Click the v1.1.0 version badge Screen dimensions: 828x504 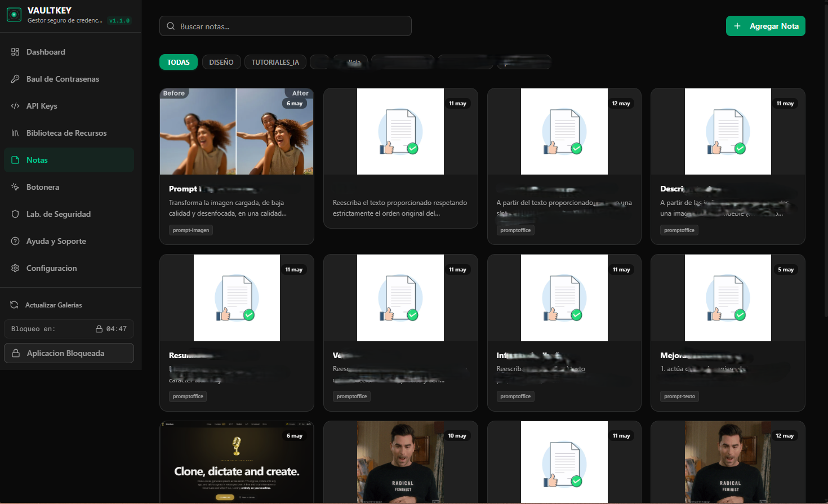pos(119,21)
